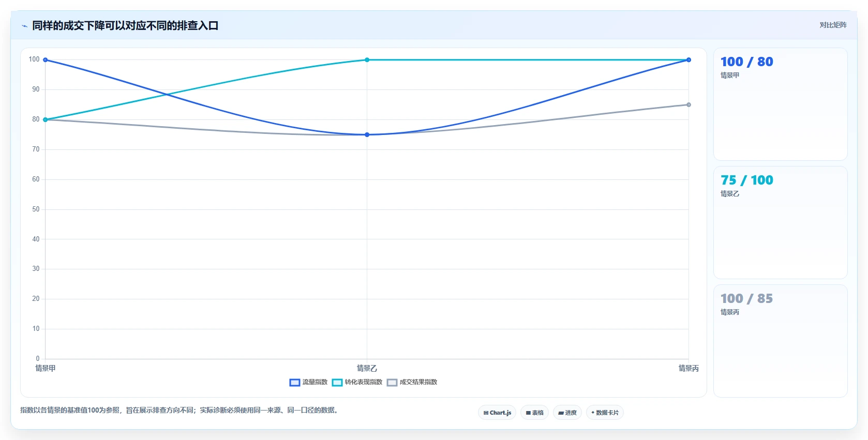Click the 流量指数 legend text
The width and height of the screenshot is (868, 440).
(x=315, y=382)
